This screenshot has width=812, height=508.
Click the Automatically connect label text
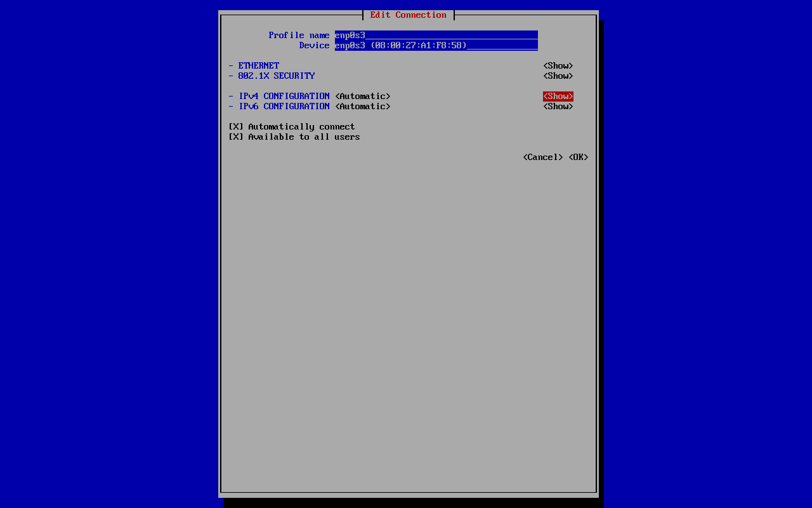coord(301,127)
